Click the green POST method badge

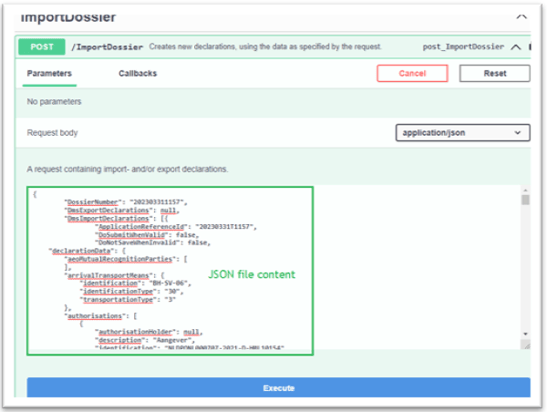(x=42, y=47)
